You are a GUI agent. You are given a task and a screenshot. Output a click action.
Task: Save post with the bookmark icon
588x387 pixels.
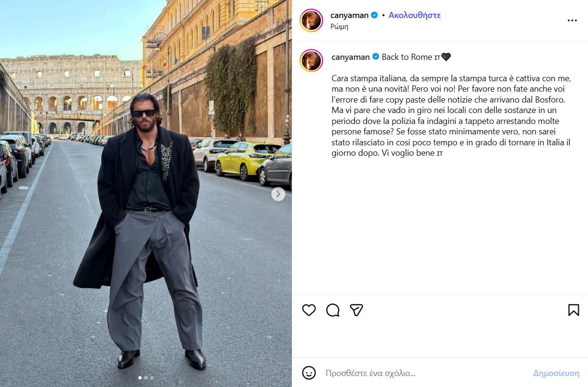pyautogui.click(x=574, y=310)
